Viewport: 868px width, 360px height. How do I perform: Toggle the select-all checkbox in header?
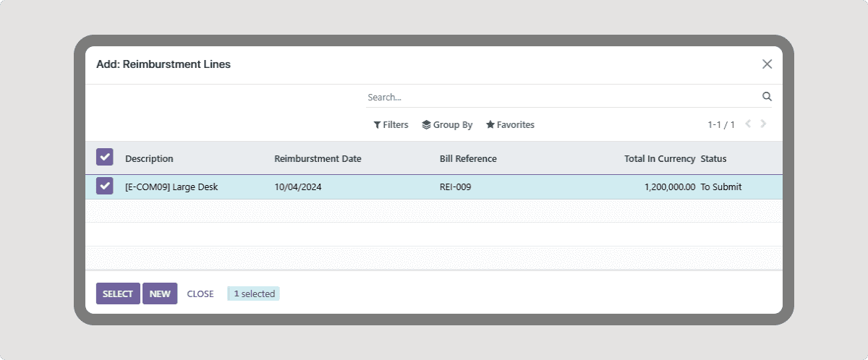click(x=105, y=158)
